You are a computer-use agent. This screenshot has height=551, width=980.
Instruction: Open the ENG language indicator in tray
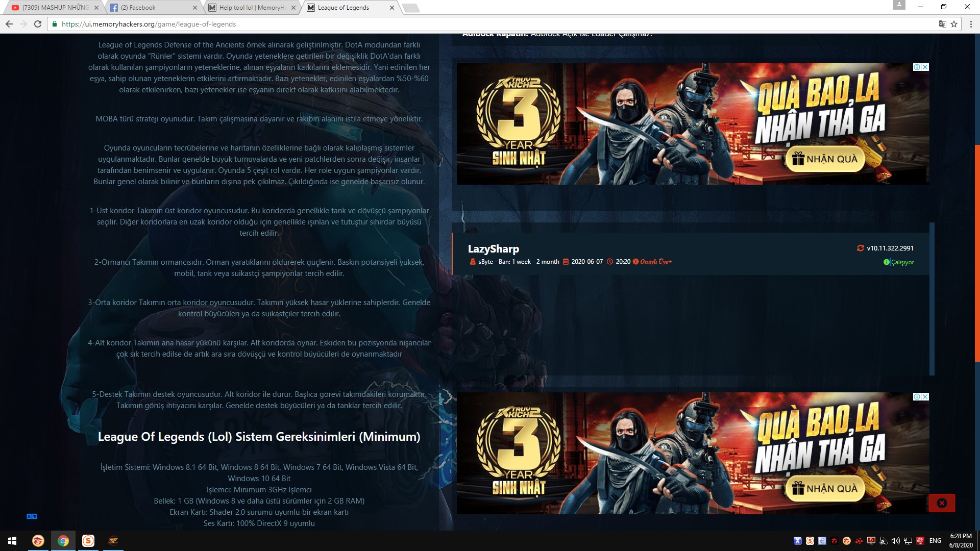(x=935, y=541)
